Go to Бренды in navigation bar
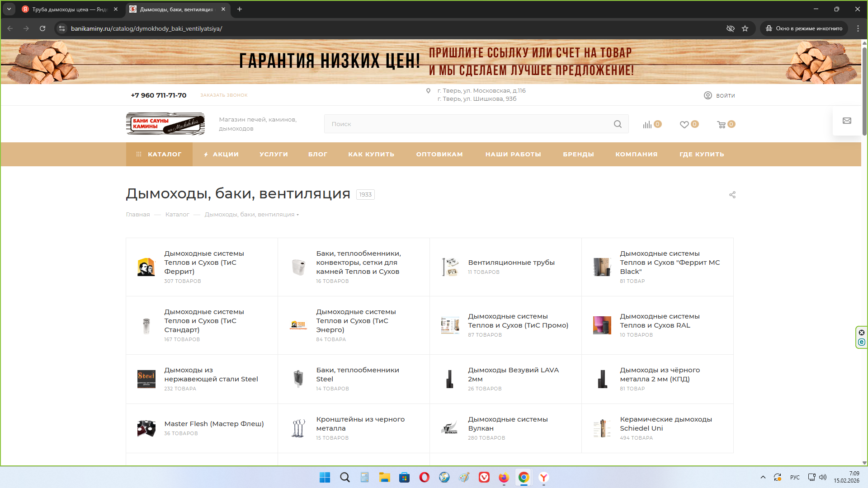 coord(578,155)
